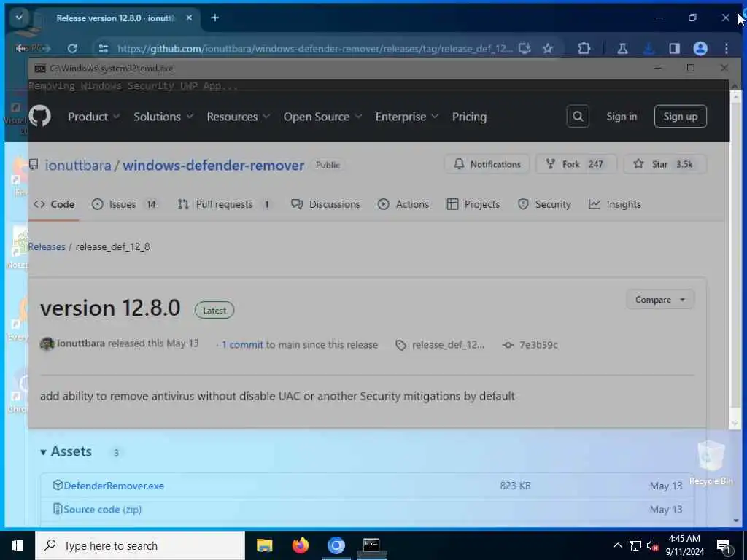This screenshot has height=560, width=747.
Task: Switch to the Actions tab
Action: tap(403, 204)
